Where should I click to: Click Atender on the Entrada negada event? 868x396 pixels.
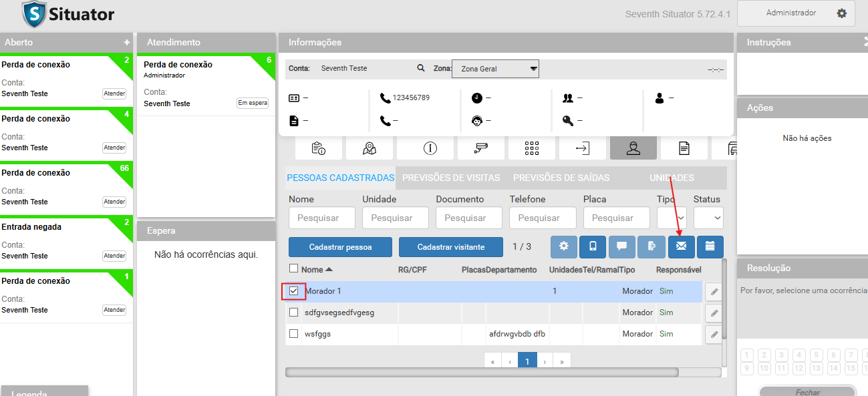click(114, 256)
